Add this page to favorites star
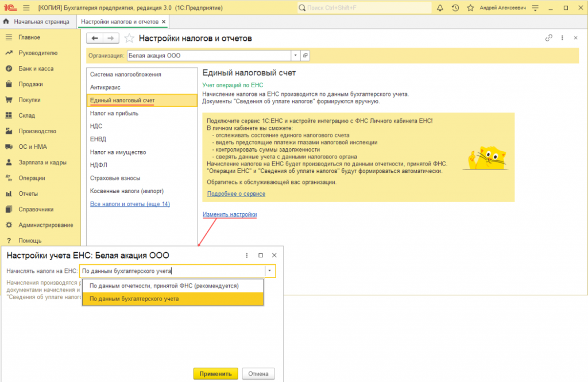The height and width of the screenshot is (382, 588). tap(129, 38)
